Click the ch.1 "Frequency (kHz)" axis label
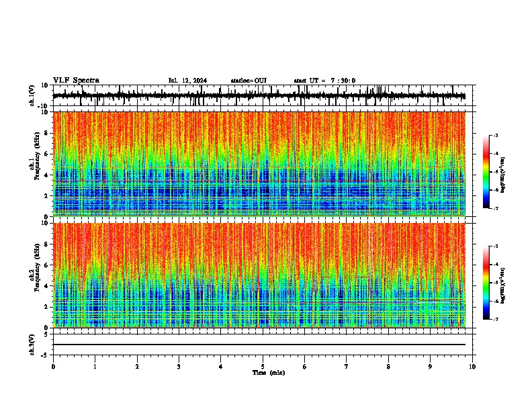Screen dimensions: 532x411 coord(37,156)
